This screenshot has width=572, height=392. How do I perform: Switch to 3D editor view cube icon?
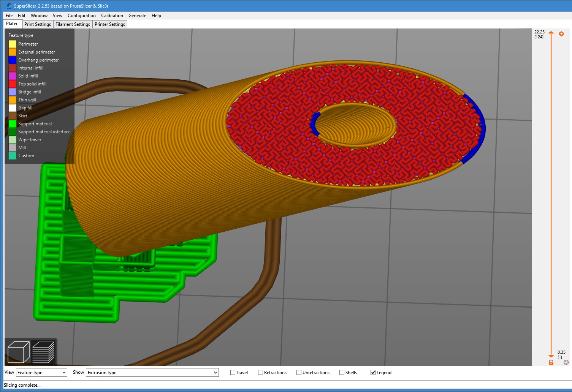tap(18, 352)
